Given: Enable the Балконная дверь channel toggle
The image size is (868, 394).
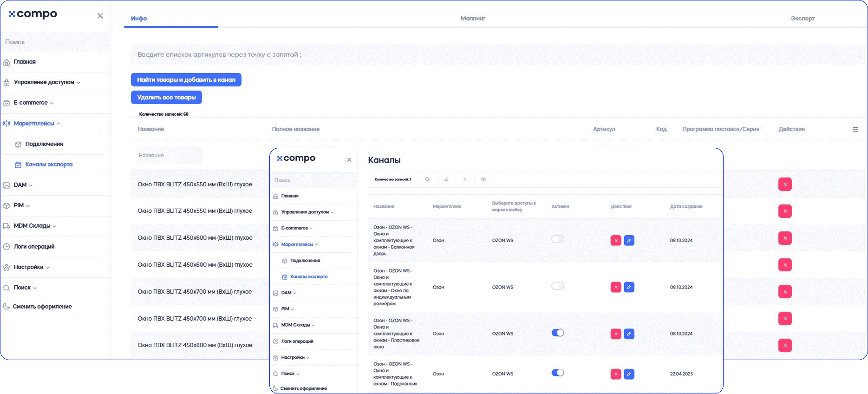Looking at the screenshot, I should (557, 239).
